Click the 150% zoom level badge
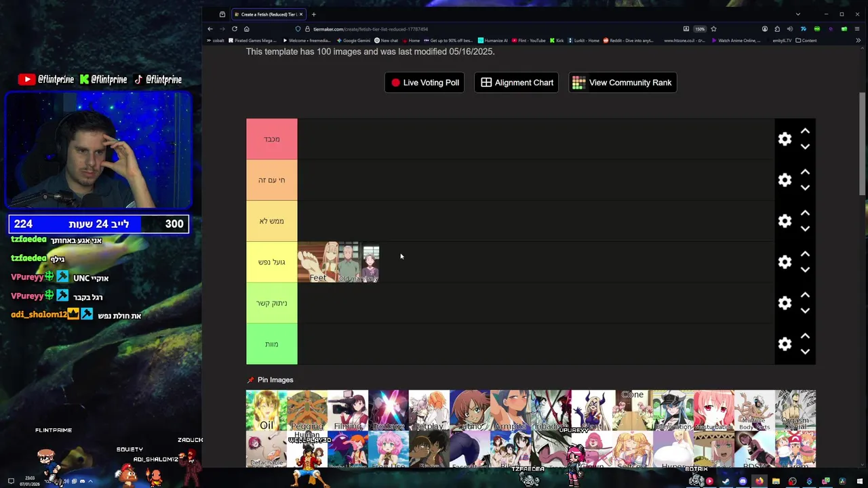This screenshot has width=868, height=488. click(700, 29)
